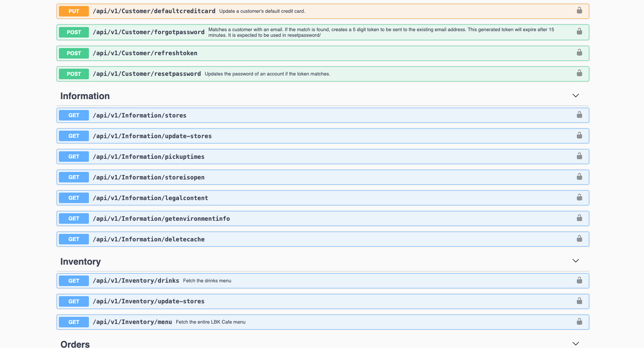Click the padlock beside Information/stores endpoint

pos(579,115)
